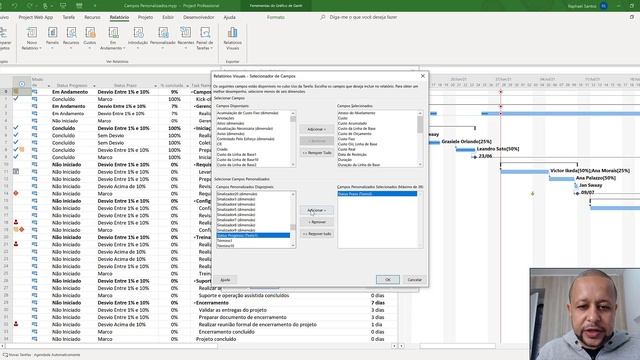Viewport: 640px width, 360px height.
Task: Select Status Prazo (Texto2) in selected custom fields
Action: [377, 194]
